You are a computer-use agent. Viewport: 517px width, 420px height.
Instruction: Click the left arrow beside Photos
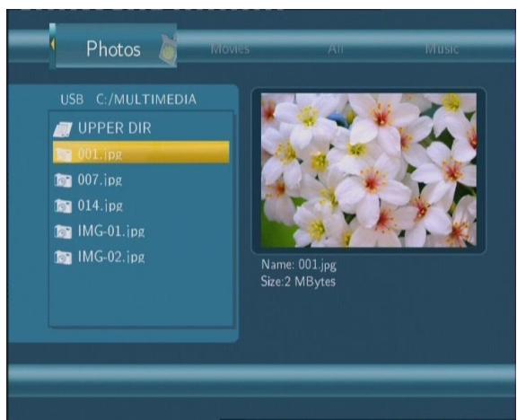(52, 44)
